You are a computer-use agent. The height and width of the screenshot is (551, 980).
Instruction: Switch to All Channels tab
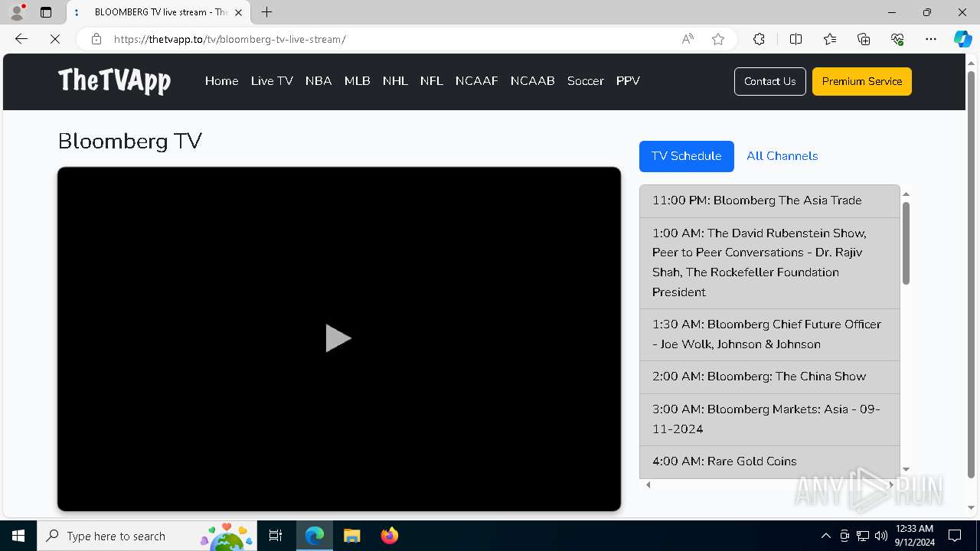click(782, 156)
